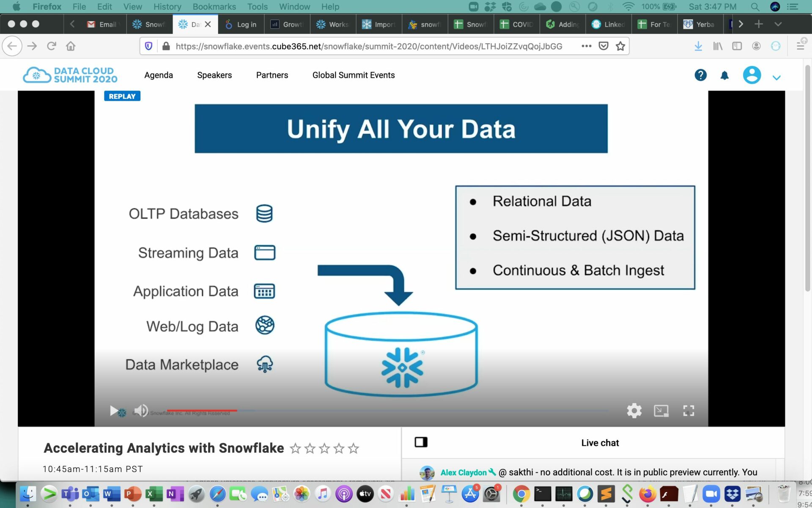Click the settings gear icon on video player
This screenshot has width=812, height=508.
[634, 410]
